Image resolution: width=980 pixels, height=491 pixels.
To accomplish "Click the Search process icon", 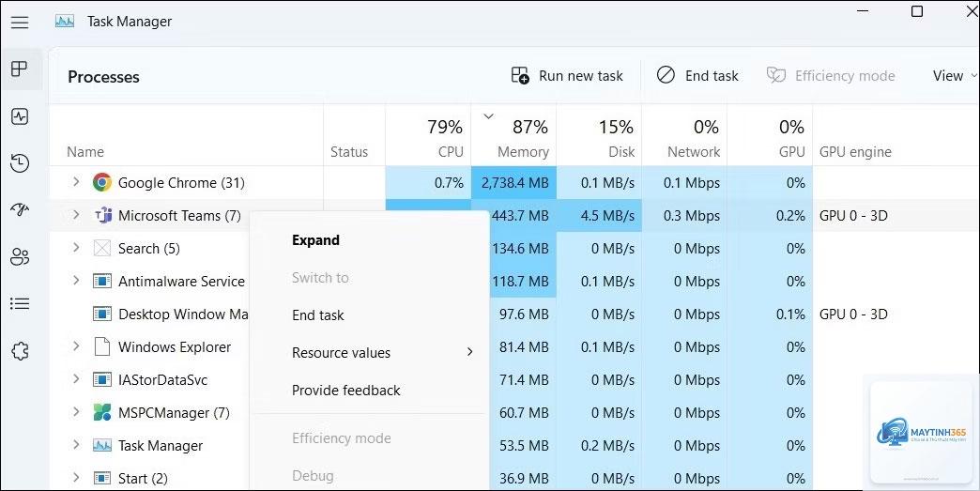I will [102, 248].
